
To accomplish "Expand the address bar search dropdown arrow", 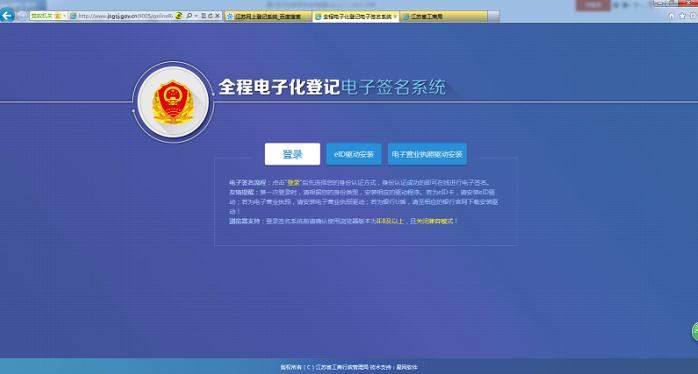I will [x=196, y=16].
